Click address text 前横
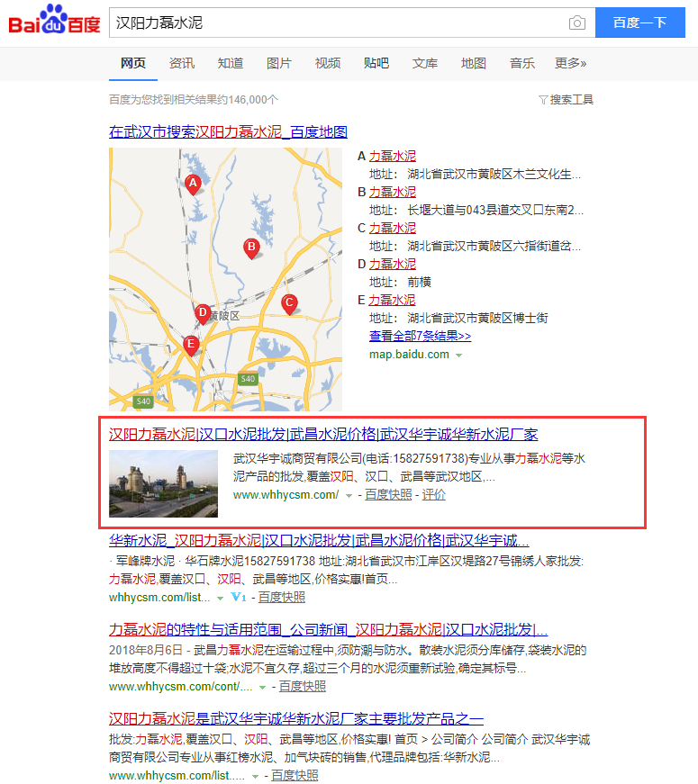 420,282
